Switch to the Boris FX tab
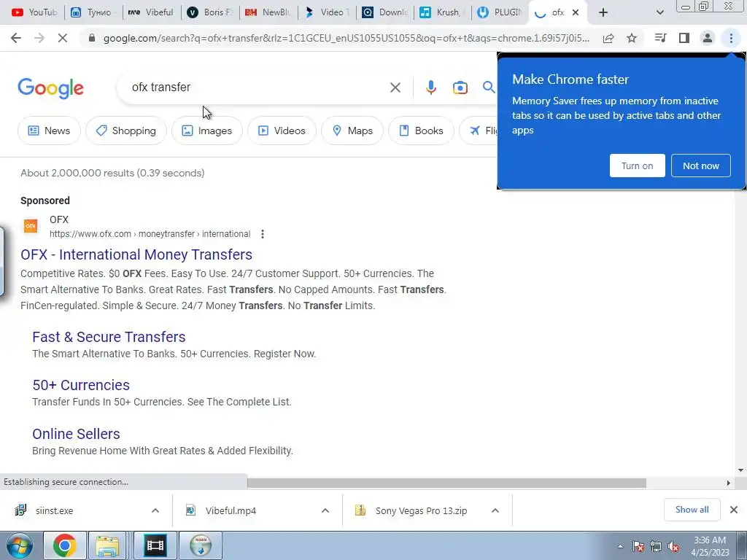The width and height of the screenshot is (747, 560). click(210, 12)
